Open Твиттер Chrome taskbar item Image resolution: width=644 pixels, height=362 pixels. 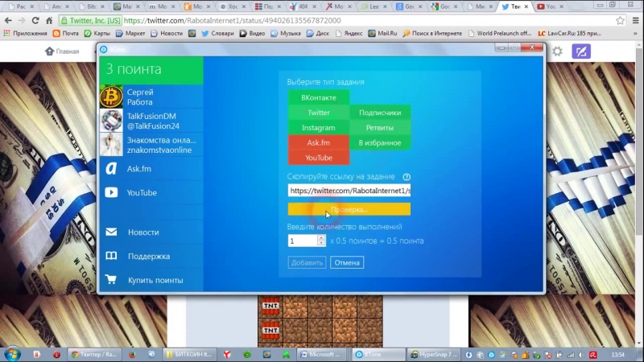(x=94, y=354)
